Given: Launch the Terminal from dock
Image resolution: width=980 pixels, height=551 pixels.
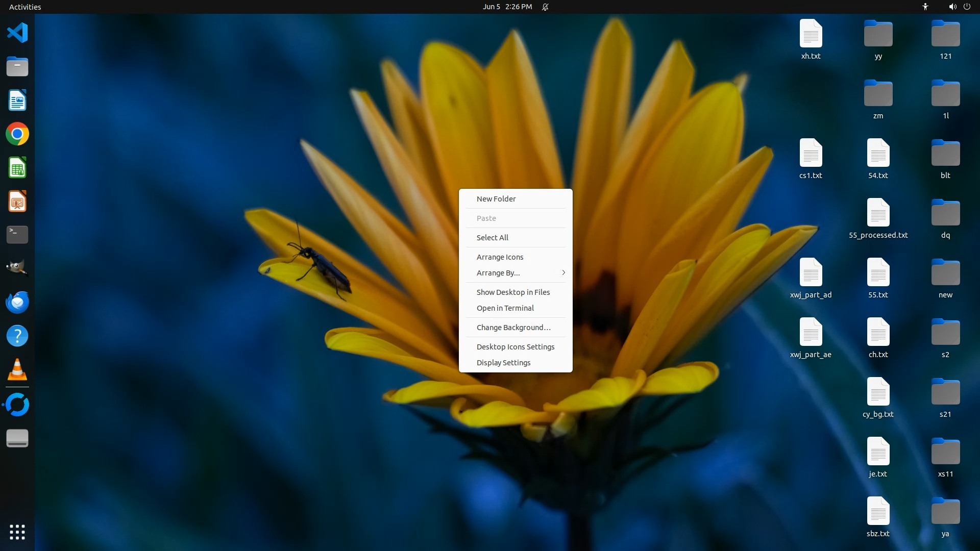Looking at the screenshot, I should pyautogui.click(x=17, y=235).
